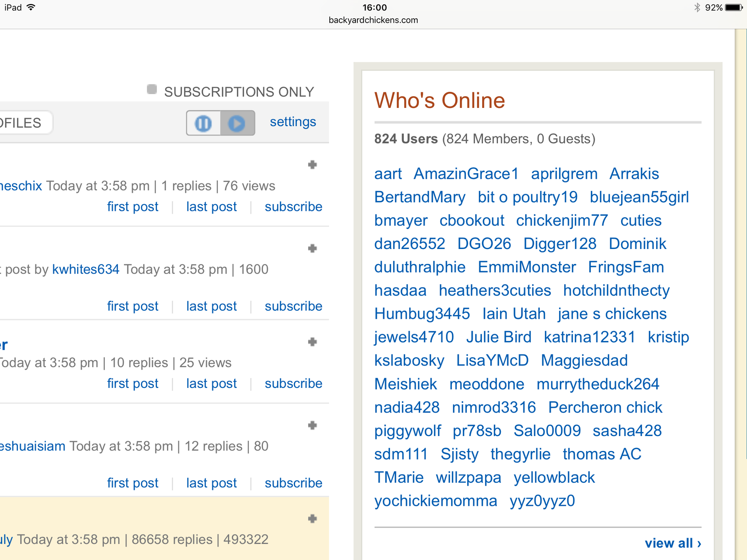Subscribe to the 76 views thread
747x560 pixels.
tap(293, 206)
